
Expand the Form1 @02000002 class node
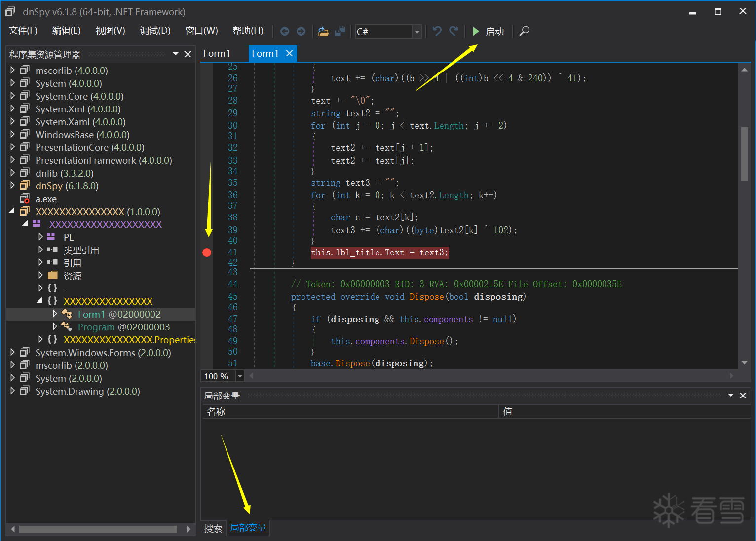click(55, 314)
